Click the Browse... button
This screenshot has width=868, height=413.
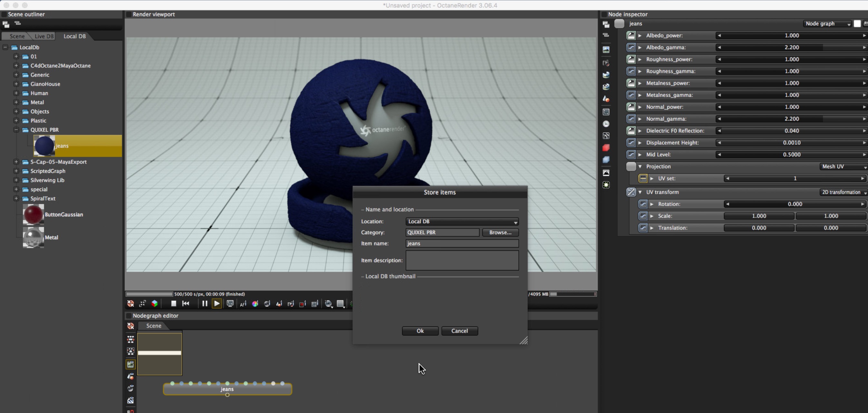click(500, 233)
